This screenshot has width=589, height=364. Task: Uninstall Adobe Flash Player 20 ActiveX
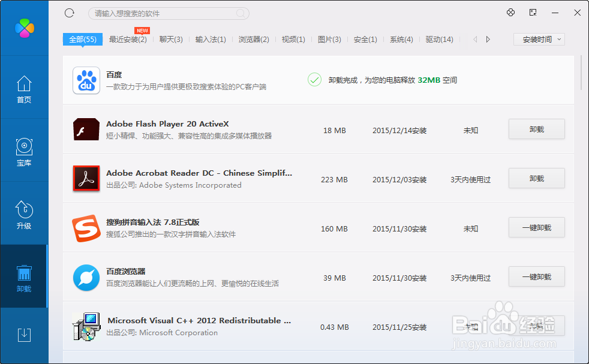537,129
